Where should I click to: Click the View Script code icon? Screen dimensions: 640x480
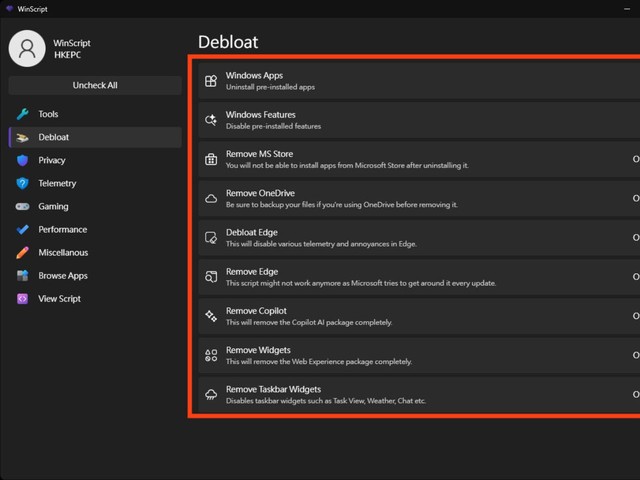point(22,299)
